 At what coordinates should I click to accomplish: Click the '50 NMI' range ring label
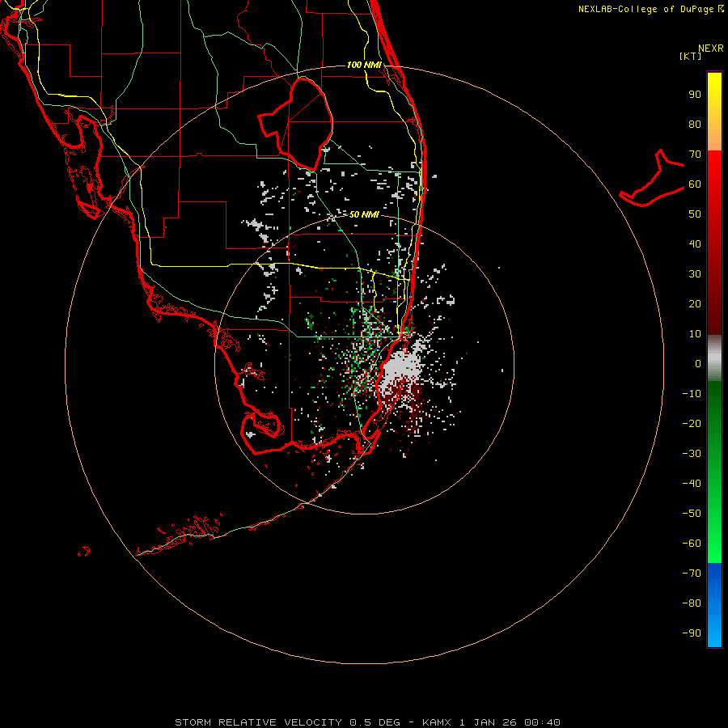pos(364,214)
